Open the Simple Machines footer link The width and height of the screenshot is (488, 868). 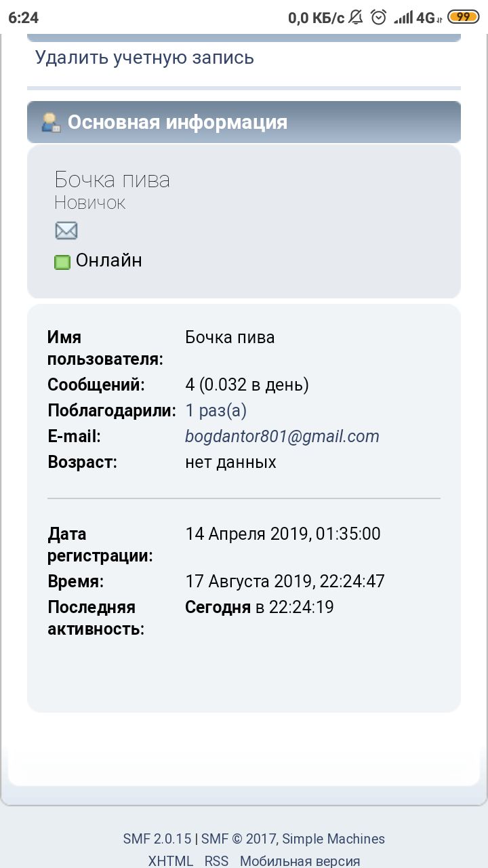[333, 839]
